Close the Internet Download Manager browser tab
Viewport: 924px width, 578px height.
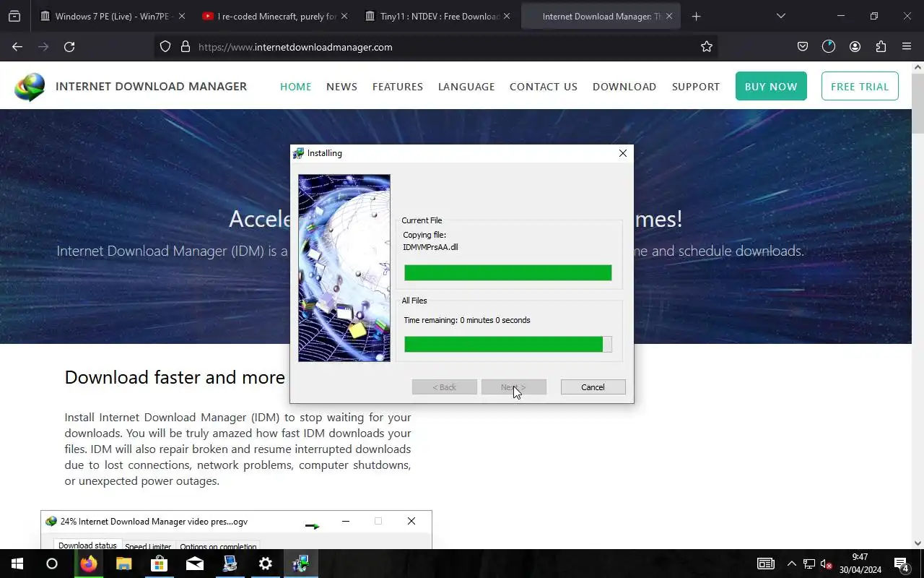tap(670, 16)
